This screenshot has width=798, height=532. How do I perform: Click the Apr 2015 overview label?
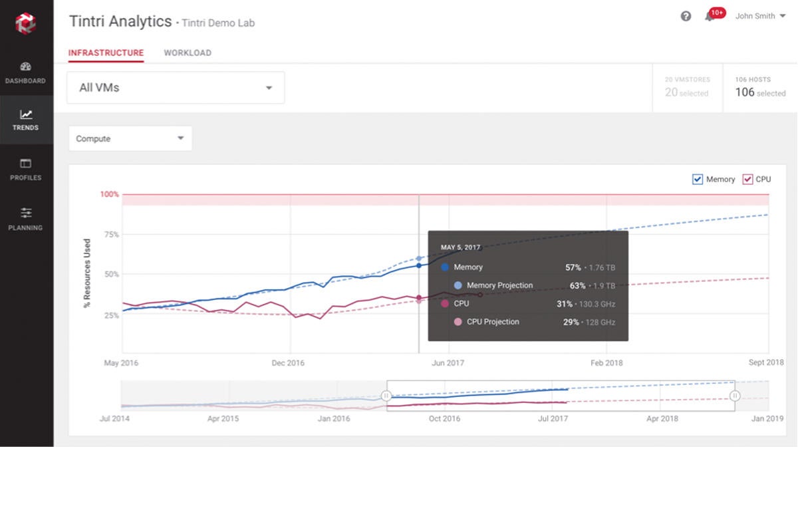[223, 418]
